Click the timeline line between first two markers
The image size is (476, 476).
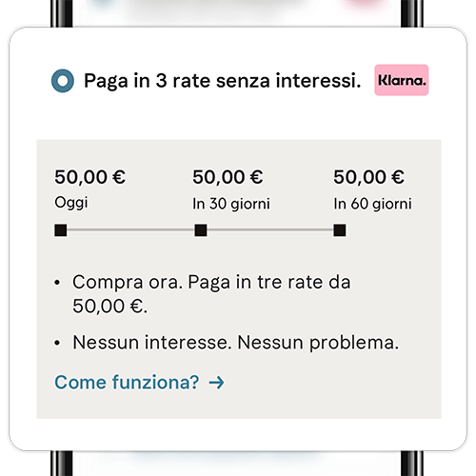pyautogui.click(x=130, y=229)
